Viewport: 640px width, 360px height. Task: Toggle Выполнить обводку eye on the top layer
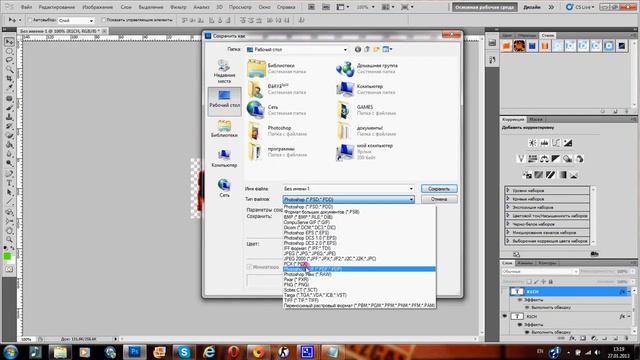tap(527, 308)
